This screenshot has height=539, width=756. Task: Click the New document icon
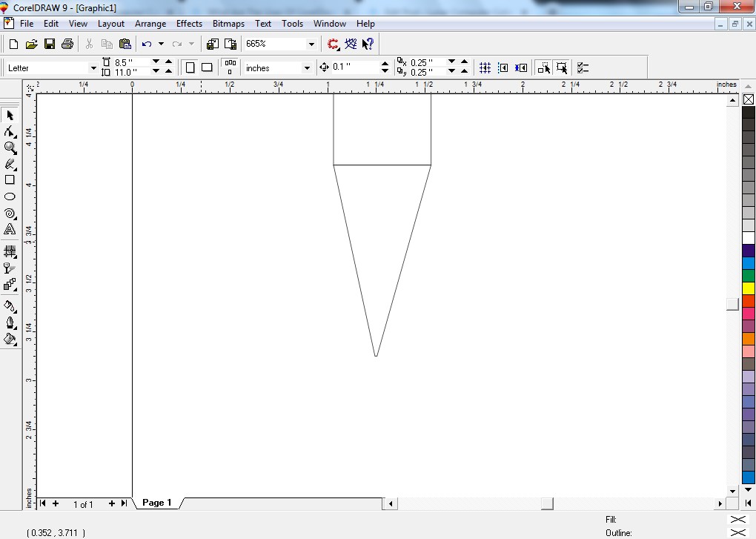(x=13, y=44)
